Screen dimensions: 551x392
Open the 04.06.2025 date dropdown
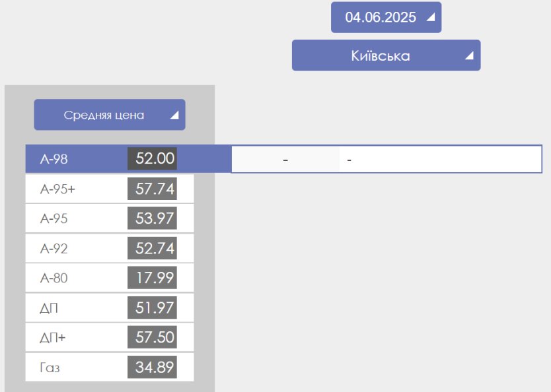(386, 17)
